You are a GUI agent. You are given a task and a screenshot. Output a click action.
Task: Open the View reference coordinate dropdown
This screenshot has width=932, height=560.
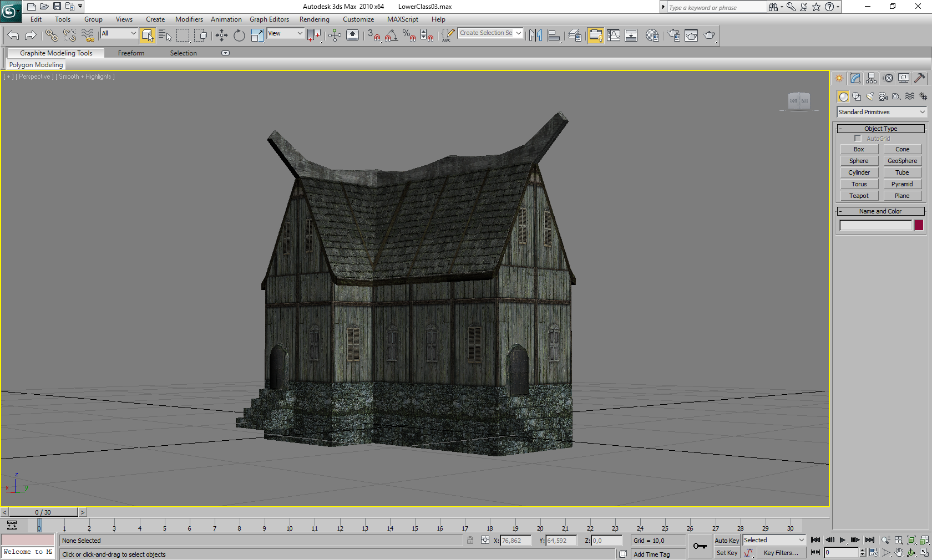coord(285,34)
